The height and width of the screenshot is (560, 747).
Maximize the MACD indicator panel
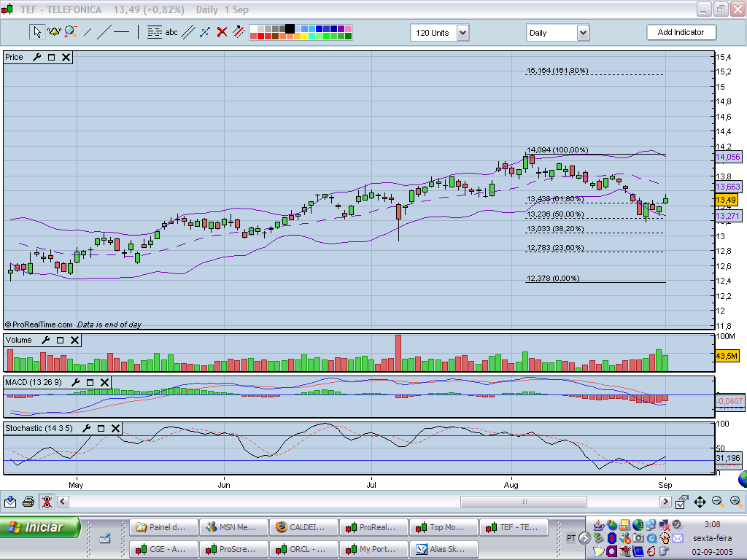tap(90, 382)
